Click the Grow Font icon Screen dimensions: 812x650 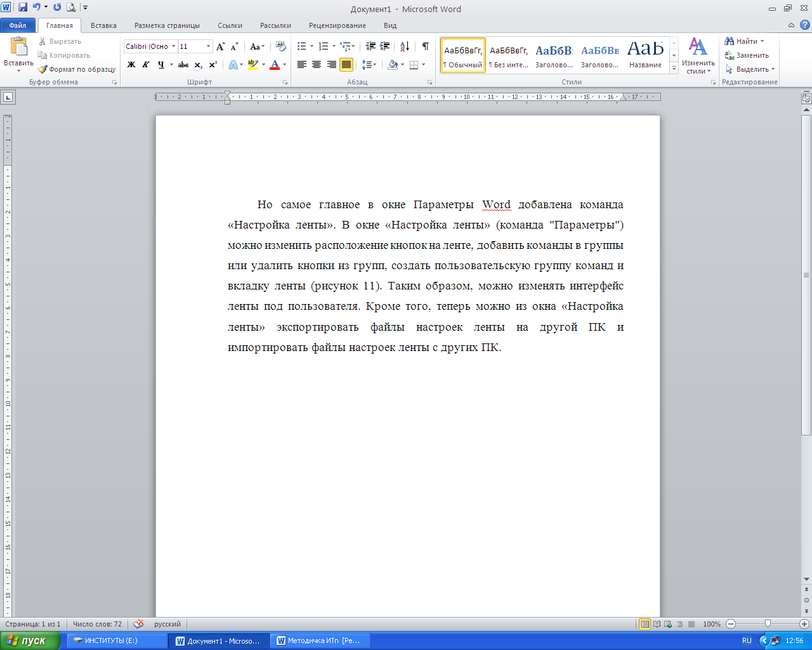click(x=220, y=46)
